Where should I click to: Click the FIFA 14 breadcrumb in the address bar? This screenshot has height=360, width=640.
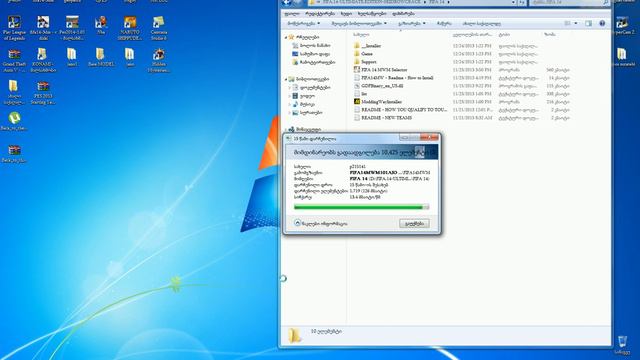pos(436,2)
